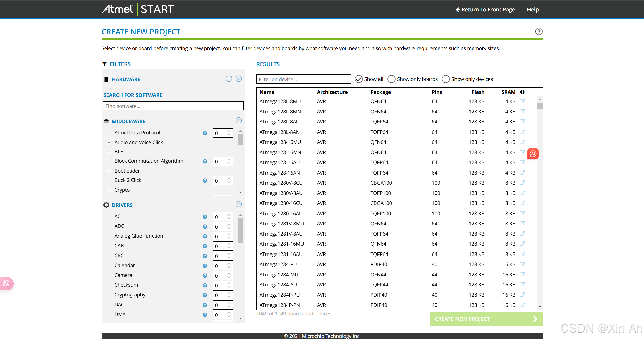The image size is (644, 339).
Task: Click the Create New Project button
Action: (486, 319)
